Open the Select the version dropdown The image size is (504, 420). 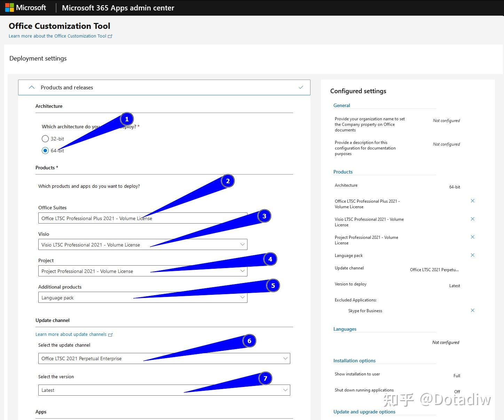tap(285, 390)
